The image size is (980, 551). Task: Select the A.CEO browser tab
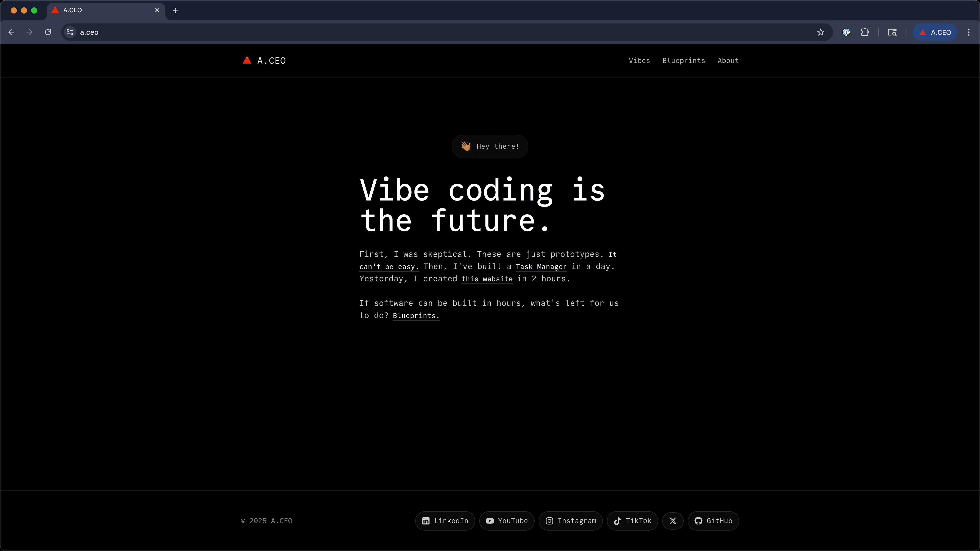[106, 10]
